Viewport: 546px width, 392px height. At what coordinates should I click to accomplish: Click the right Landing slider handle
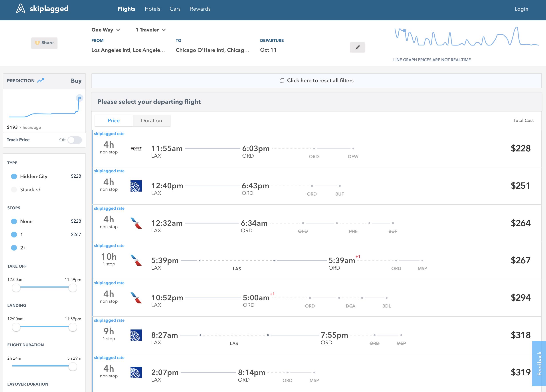[x=73, y=327]
